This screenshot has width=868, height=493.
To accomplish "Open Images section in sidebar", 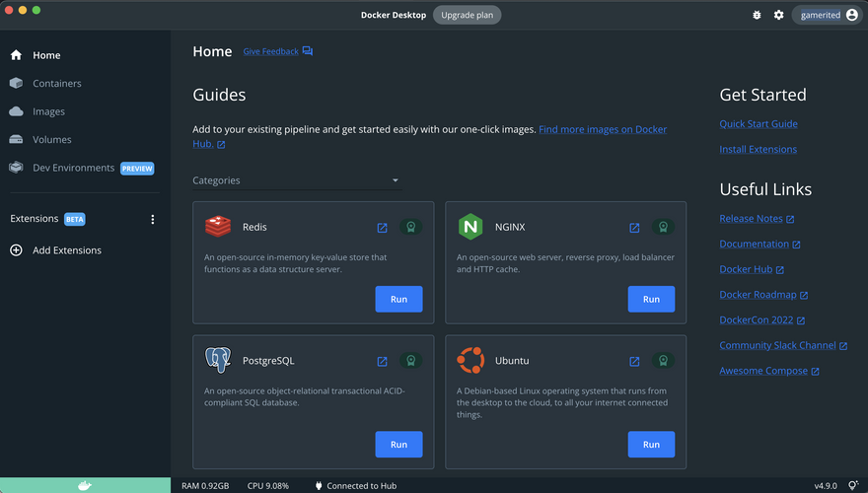I will tap(48, 111).
